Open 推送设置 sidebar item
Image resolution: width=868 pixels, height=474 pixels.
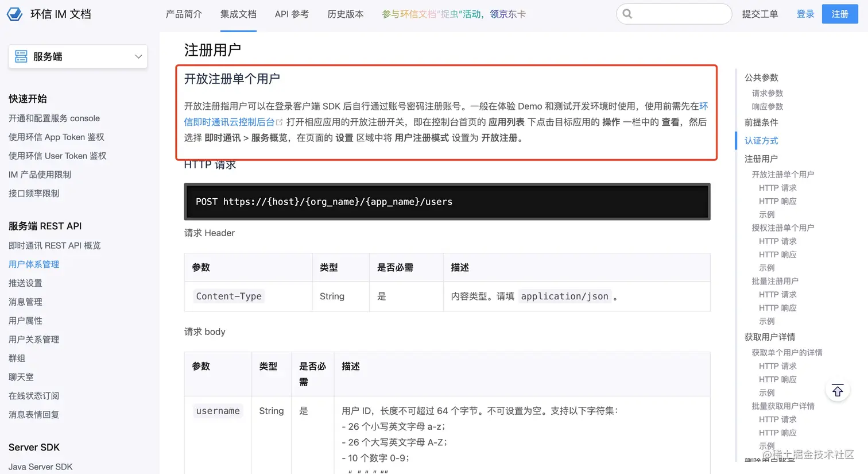point(25,283)
